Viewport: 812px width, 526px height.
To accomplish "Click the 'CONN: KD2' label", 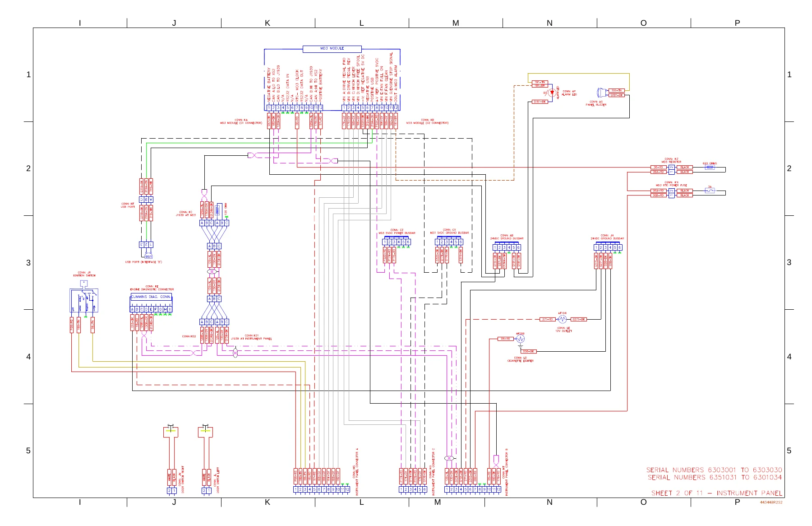I will click(189, 336).
